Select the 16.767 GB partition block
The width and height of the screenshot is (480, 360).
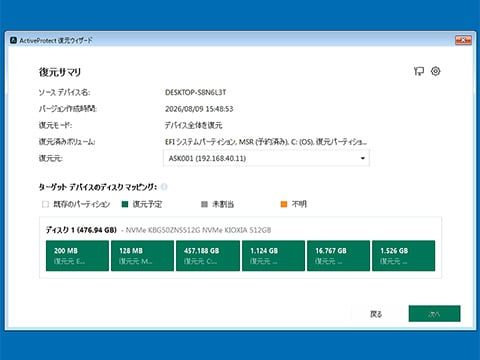[338, 256]
